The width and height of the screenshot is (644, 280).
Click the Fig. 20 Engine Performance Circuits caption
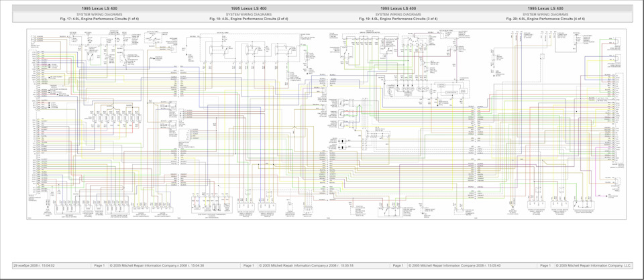pos(546,19)
